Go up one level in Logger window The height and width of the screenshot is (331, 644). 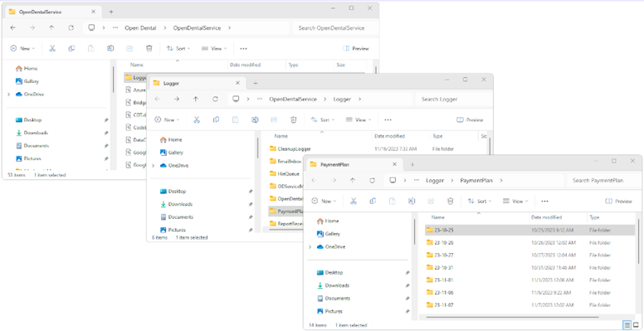click(196, 99)
